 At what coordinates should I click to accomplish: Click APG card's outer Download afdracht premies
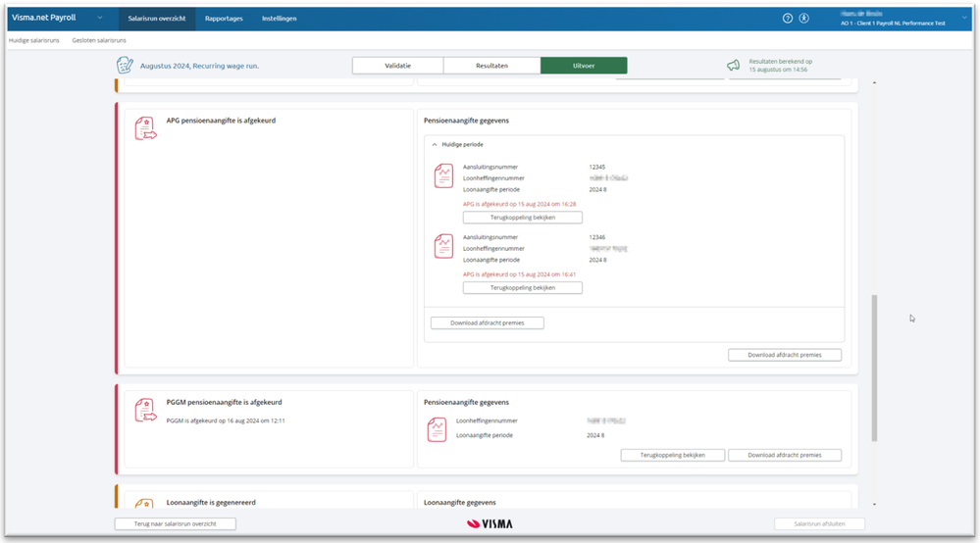[785, 355]
